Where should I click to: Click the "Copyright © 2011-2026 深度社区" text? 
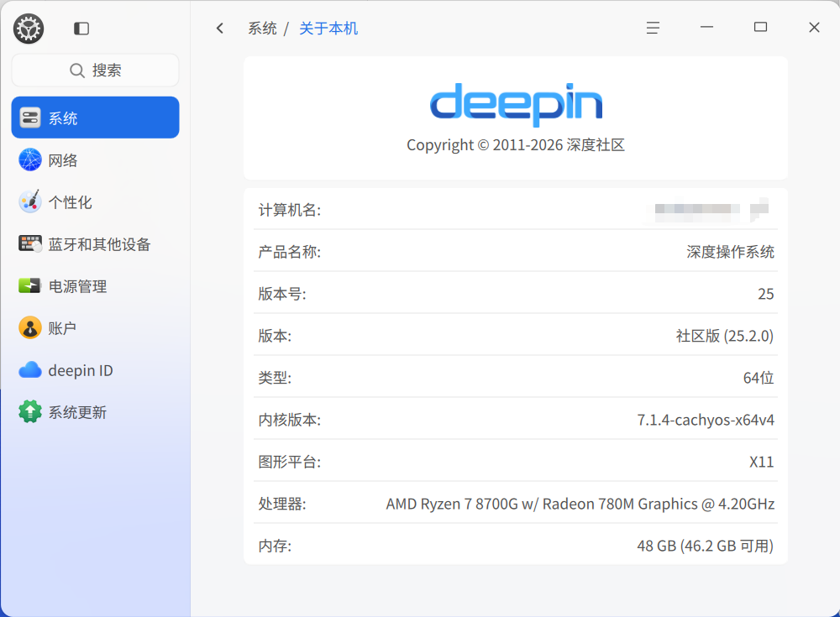516,145
